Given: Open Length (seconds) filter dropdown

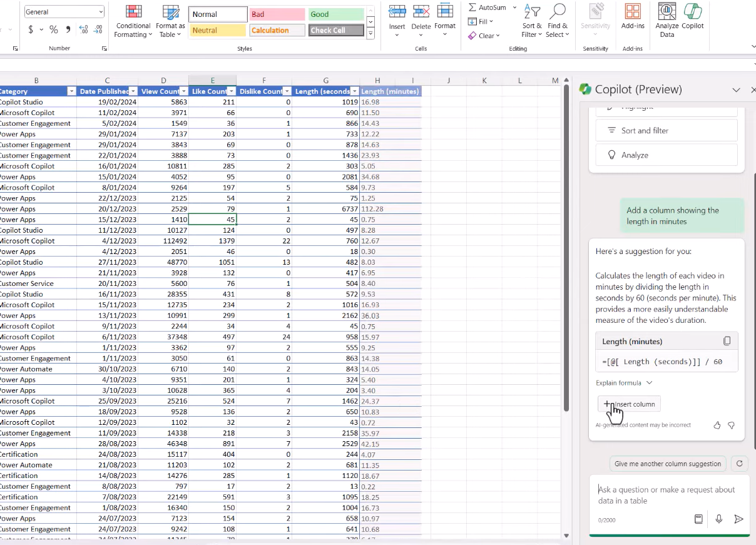Looking at the screenshot, I should click(x=355, y=91).
